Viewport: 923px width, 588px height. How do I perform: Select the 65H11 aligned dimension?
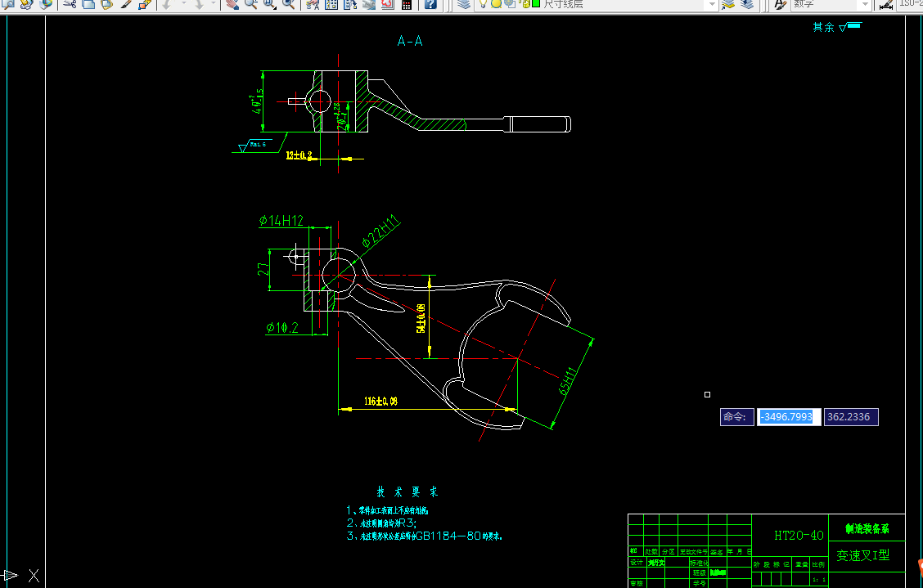[x=568, y=381]
